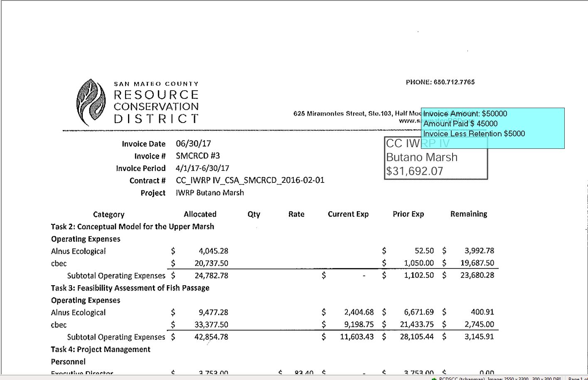The height and width of the screenshot is (380, 588).
Task: Click the 'Invoice Less Retention $5000' note line
Action: [x=474, y=133]
